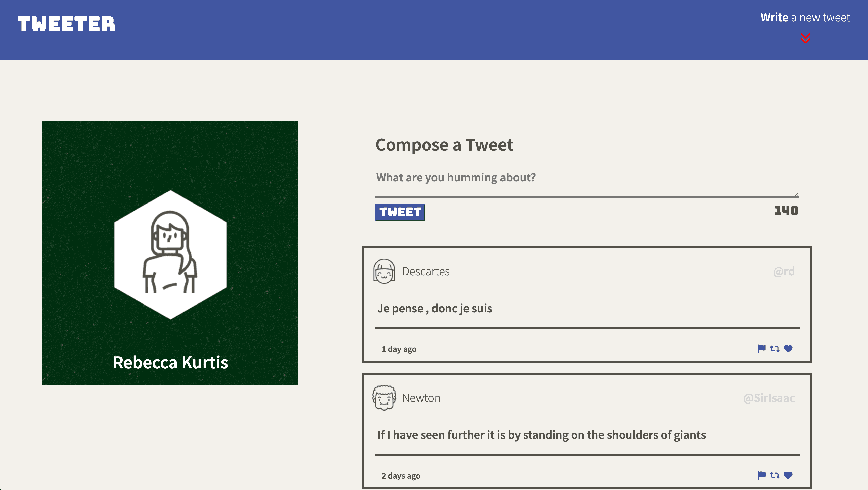Click the Descartes author name
This screenshot has height=490, width=868.
426,271
